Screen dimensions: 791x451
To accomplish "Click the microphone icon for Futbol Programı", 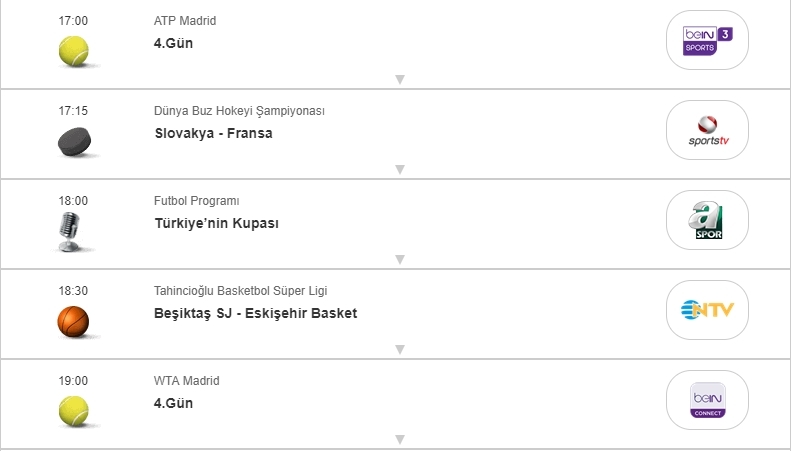I will 70,232.
